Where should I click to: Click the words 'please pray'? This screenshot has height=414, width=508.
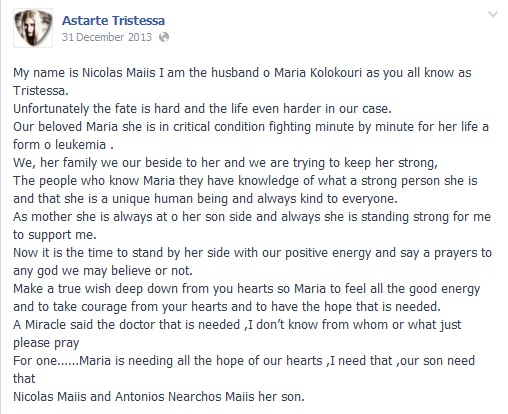click(x=46, y=343)
